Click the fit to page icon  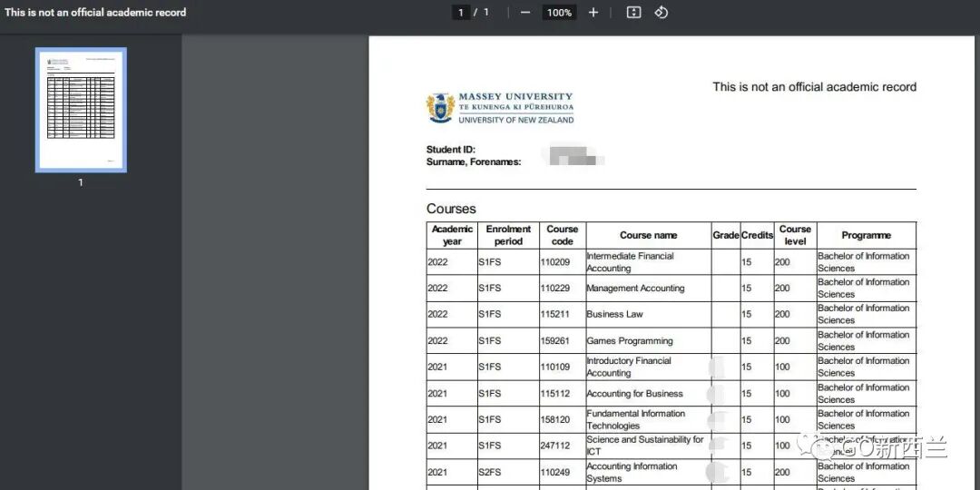[x=633, y=13]
